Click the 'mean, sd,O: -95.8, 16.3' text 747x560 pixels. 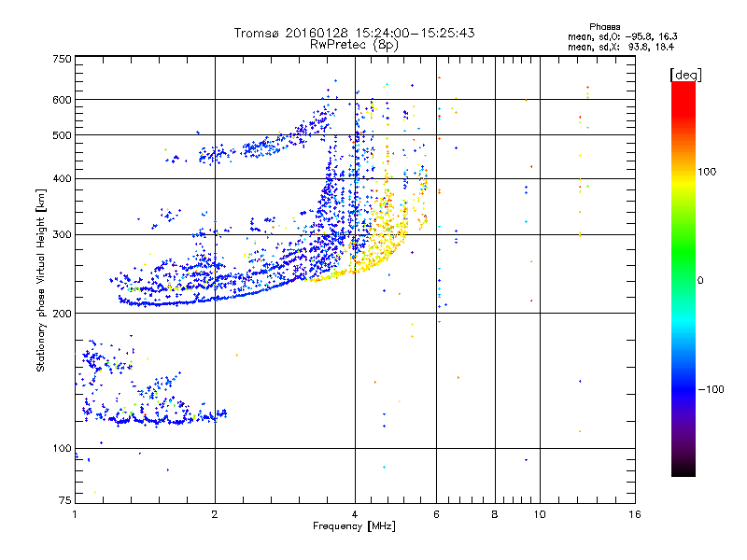pos(622,36)
